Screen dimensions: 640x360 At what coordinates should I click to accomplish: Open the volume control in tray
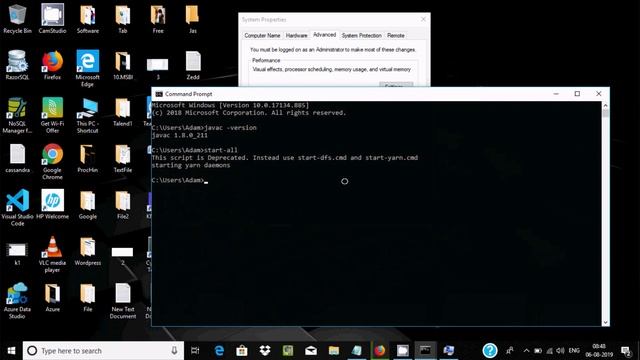[x=560, y=351]
